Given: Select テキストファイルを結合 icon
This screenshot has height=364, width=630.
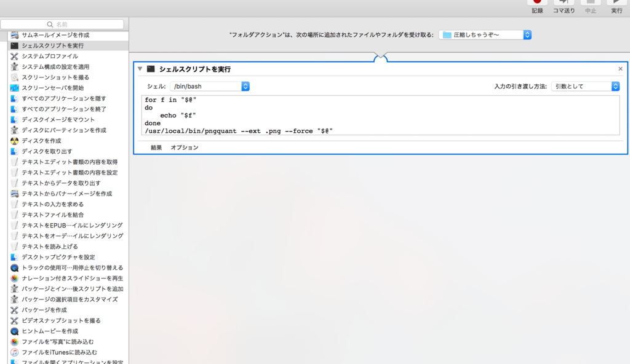Looking at the screenshot, I should (15, 215).
